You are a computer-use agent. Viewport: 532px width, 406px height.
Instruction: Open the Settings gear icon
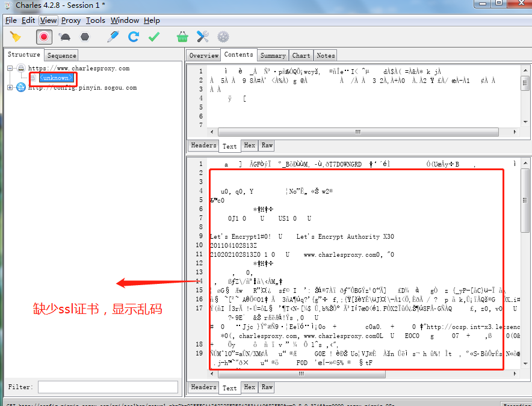coord(223,37)
